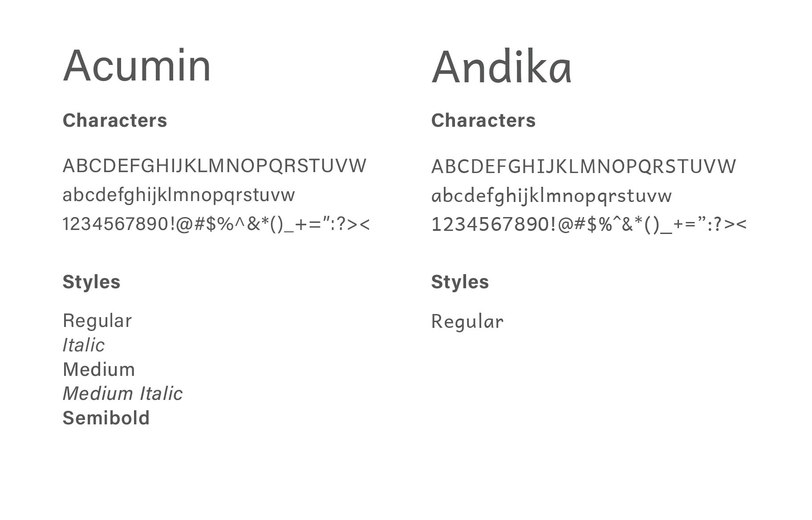Select the Semibold style
The width and height of the screenshot is (812, 520).
tap(106, 418)
